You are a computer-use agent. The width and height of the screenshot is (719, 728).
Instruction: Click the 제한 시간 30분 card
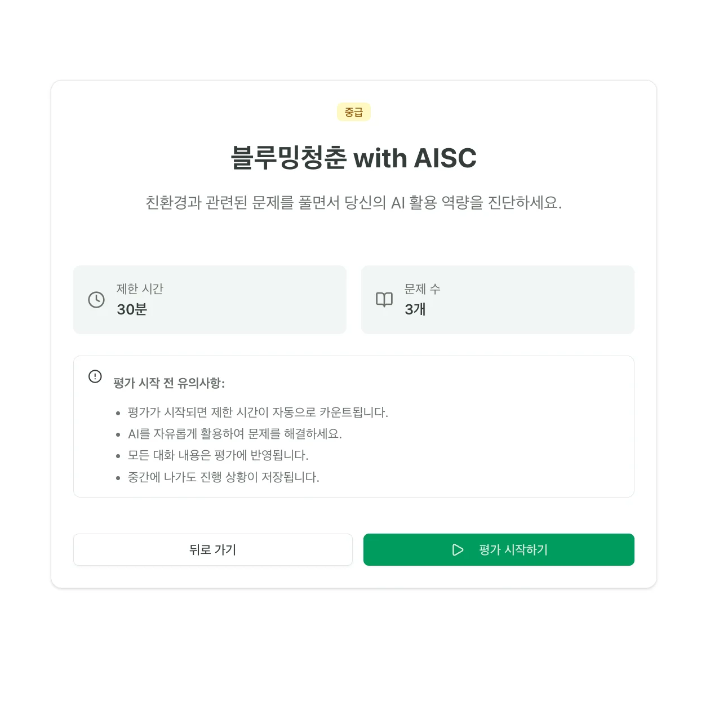[210, 300]
